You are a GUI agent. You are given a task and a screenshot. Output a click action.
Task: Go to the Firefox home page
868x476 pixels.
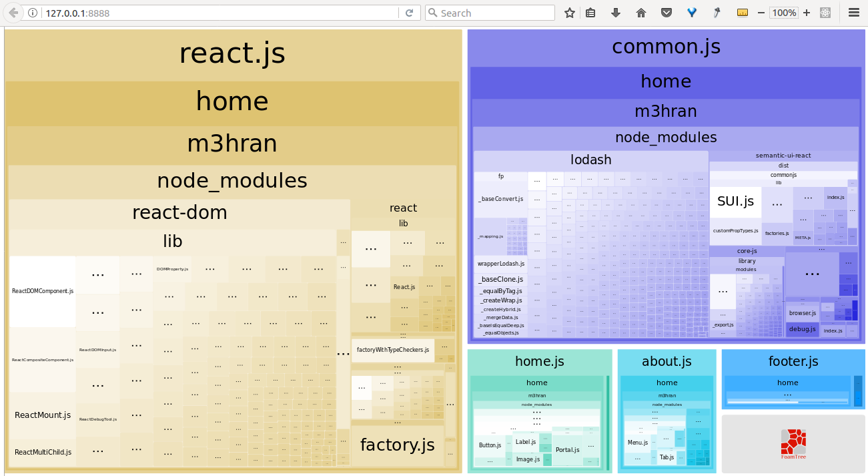[641, 13]
